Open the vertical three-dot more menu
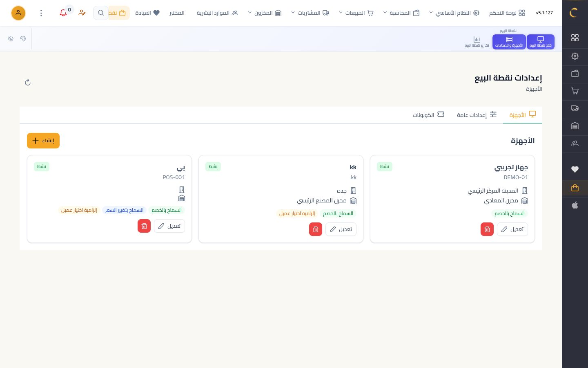This screenshot has width=588, height=368. (41, 13)
